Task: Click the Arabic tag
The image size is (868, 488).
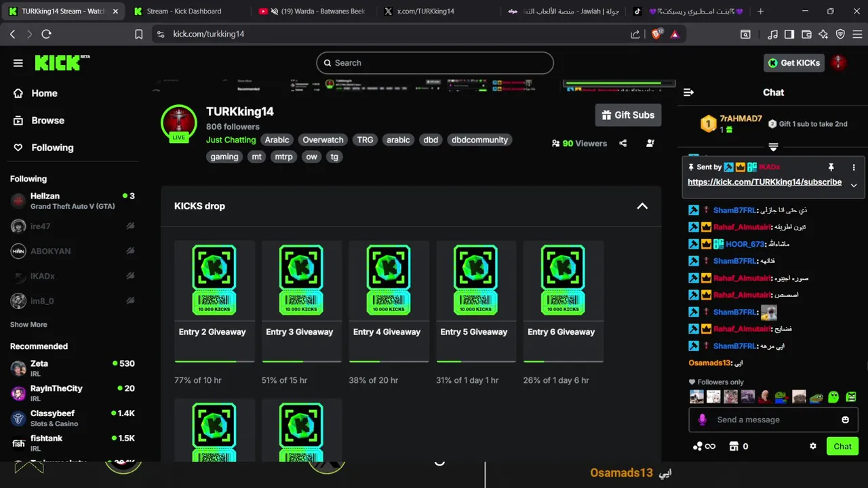Action: [x=277, y=140]
